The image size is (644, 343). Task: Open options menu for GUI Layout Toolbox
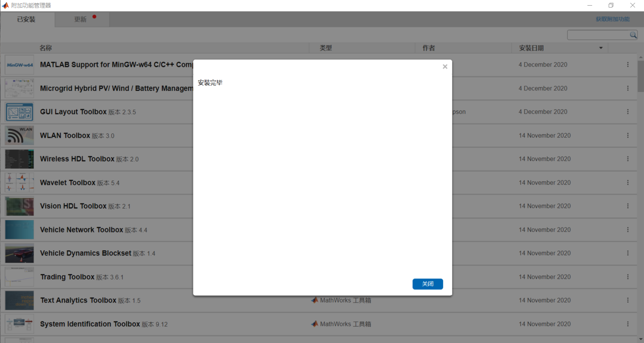(627, 112)
